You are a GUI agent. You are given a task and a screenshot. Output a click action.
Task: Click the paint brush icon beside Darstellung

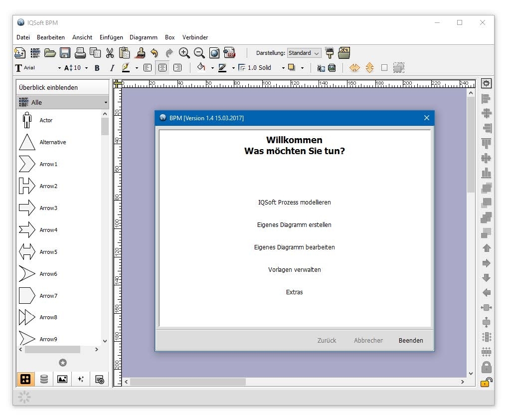(x=330, y=53)
